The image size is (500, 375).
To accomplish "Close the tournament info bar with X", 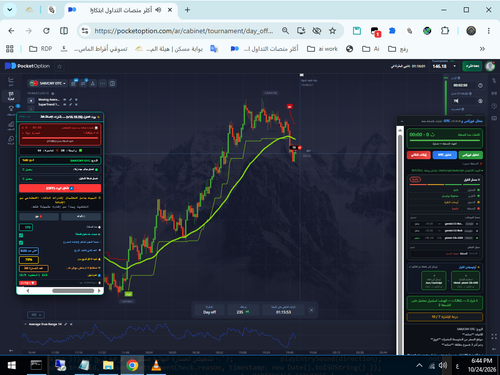I will click(x=311, y=310).
